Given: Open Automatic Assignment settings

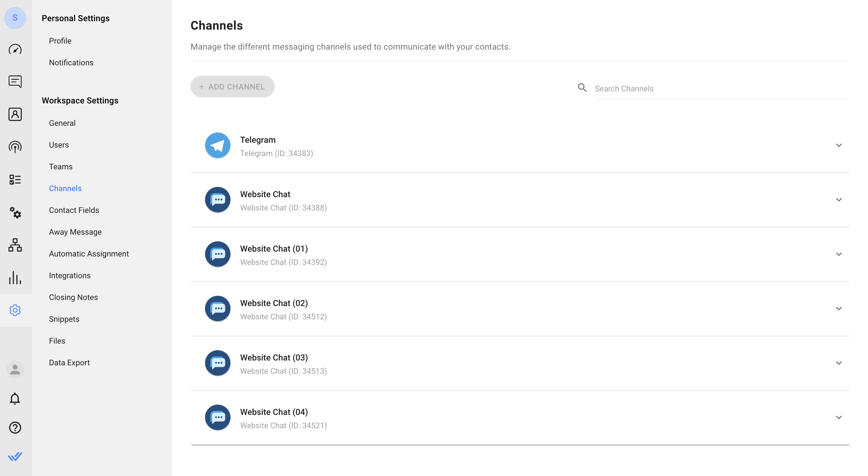Looking at the screenshot, I should click(89, 254).
